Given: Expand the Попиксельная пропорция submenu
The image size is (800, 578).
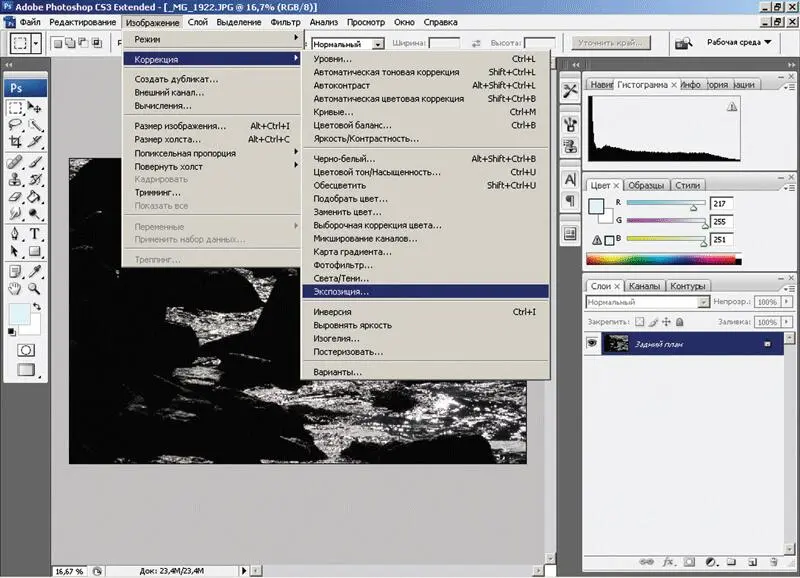Looking at the screenshot, I should tap(212, 153).
